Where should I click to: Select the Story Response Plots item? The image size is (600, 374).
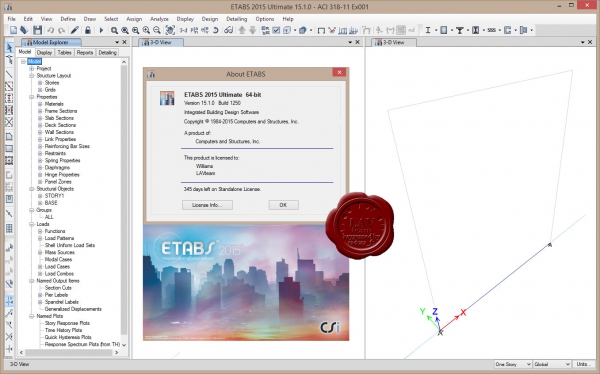[67, 323]
